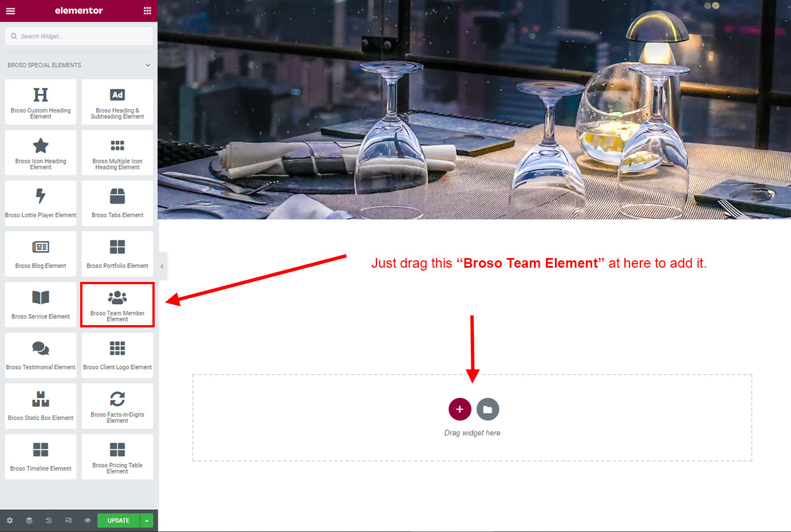Collapse the Elementor side panel
This screenshot has height=532, width=791.
tap(162, 266)
